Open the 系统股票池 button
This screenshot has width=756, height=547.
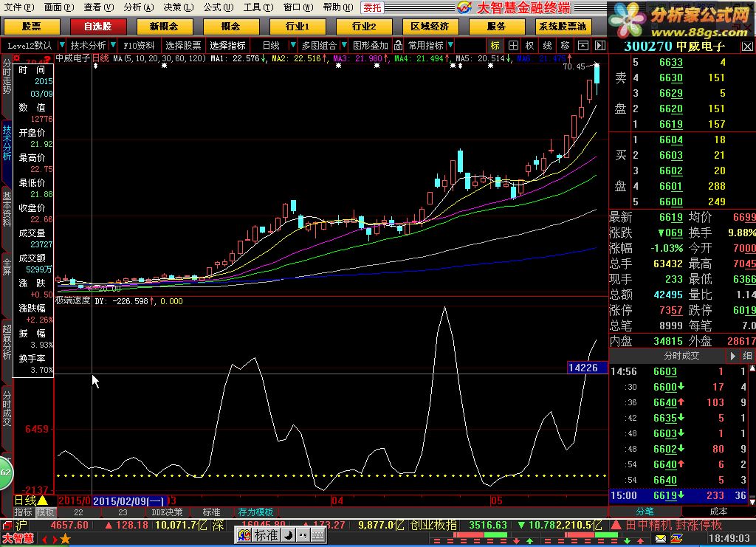562,27
